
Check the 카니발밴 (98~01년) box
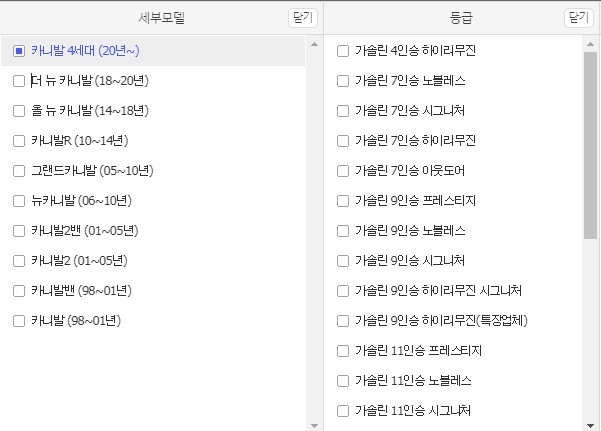coord(19,291)
